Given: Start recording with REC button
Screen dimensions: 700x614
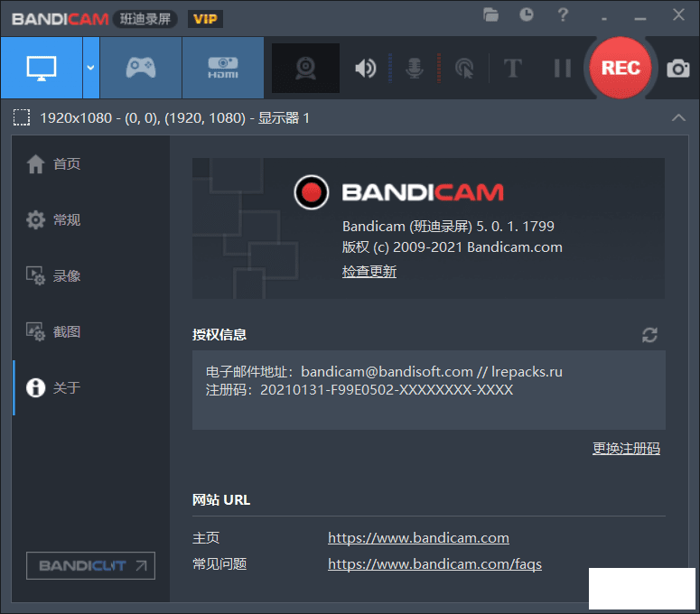Looking at the screenshot, I should point(621,68).
